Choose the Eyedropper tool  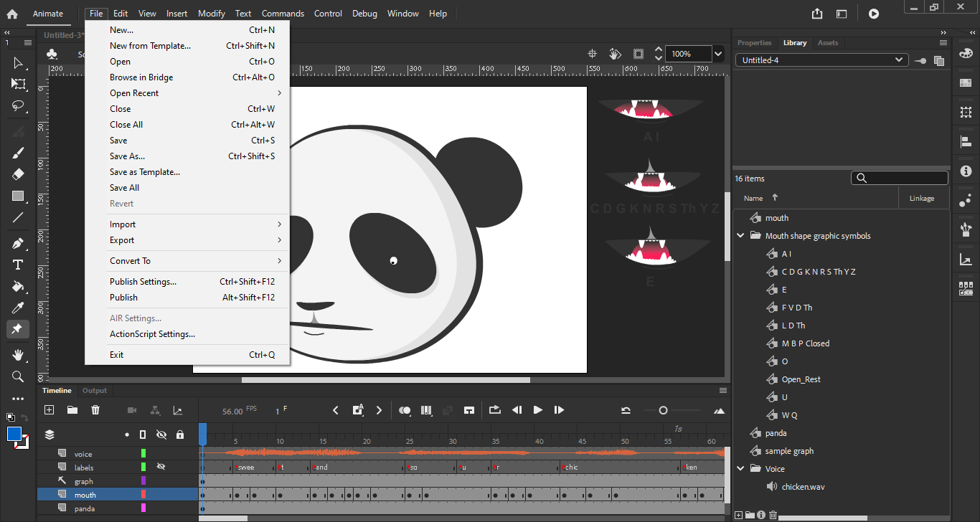pyautogui.click(x=18, y=308)
